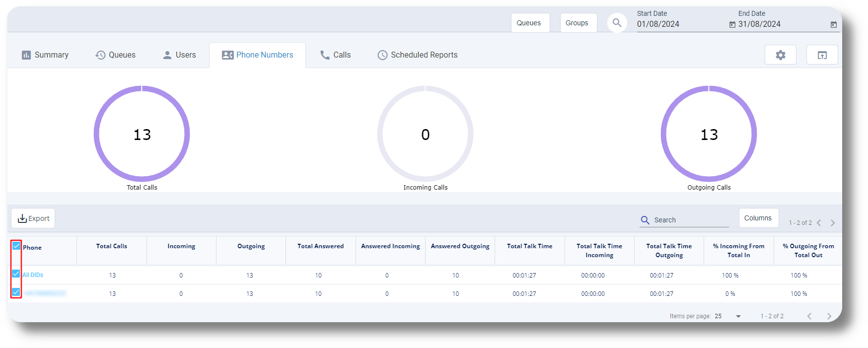This screenshot has width=868, height=348.
Task: Go to previous page arrow in footer
Action: coord(809,316)
